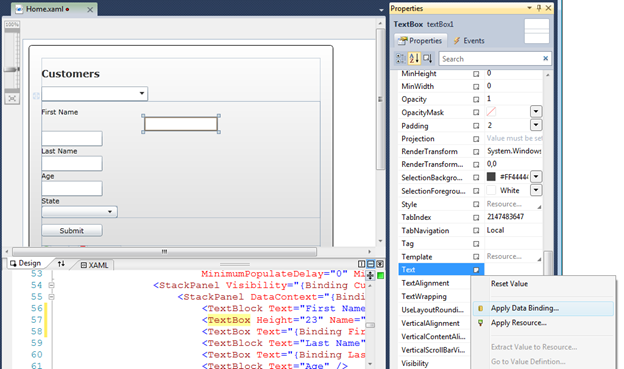Click the Submit button in the designer
This screenshot has width=624, height=369.
72,230
